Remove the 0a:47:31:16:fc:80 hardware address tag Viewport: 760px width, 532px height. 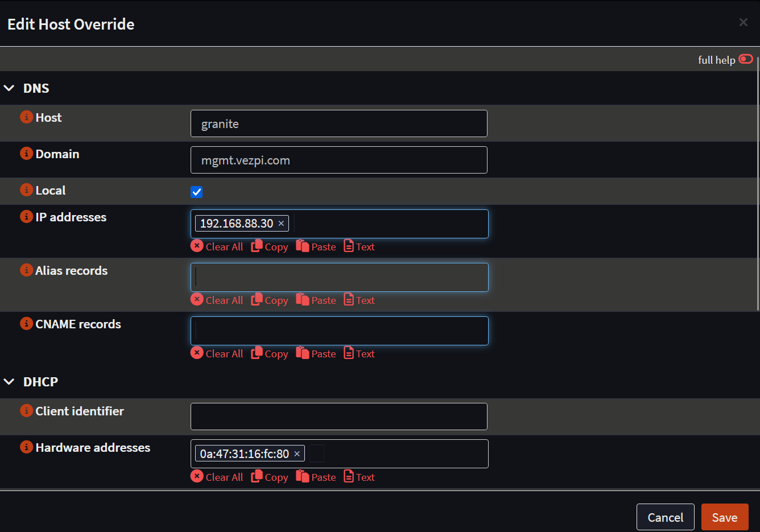pyautogui.click(x=297, y=454)
